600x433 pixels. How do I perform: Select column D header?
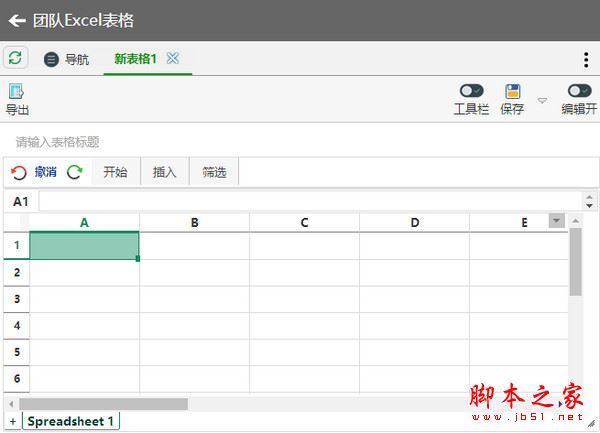coord(414,223)
